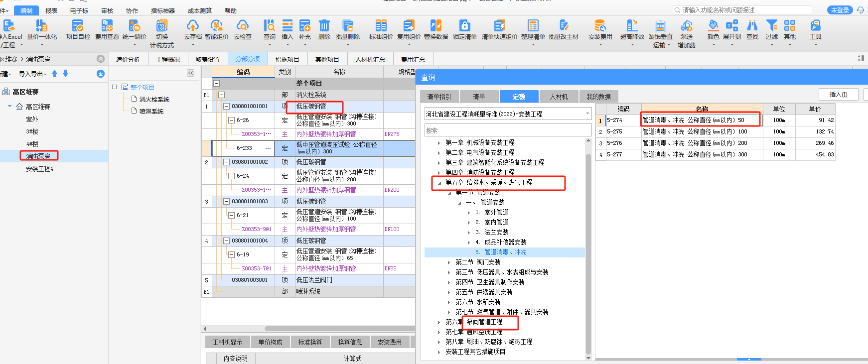This screenshot has height=364, width=868.
Task: Open the 指标神器 menu
Action: point(163,10)
